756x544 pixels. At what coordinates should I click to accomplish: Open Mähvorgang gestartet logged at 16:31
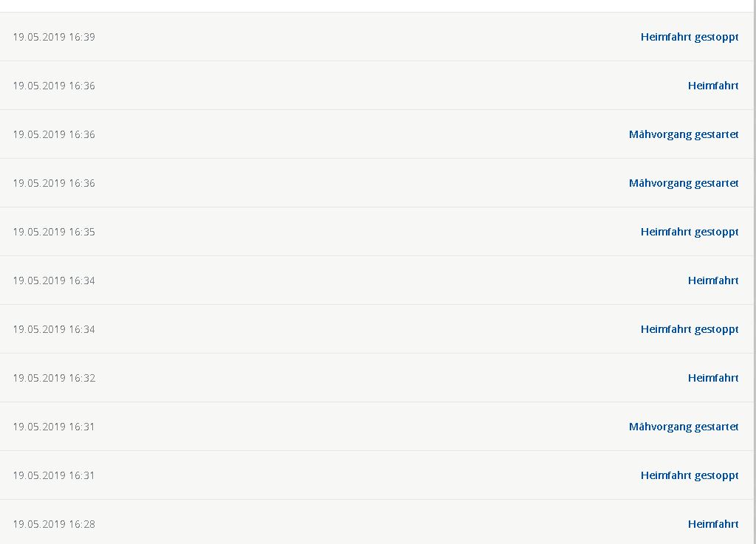click(x=683, y=427)
